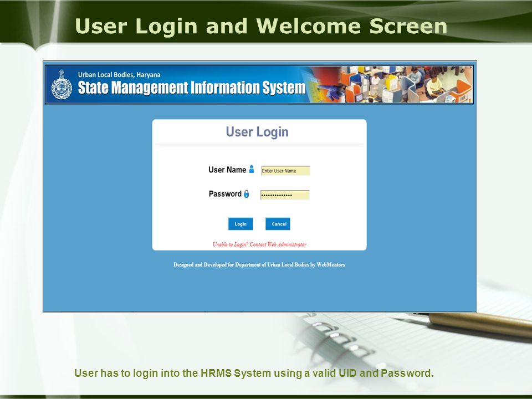Focus the Password input field
Viewport: 532px width, 399px height.
pyautogui.click(x=285, y=195)
